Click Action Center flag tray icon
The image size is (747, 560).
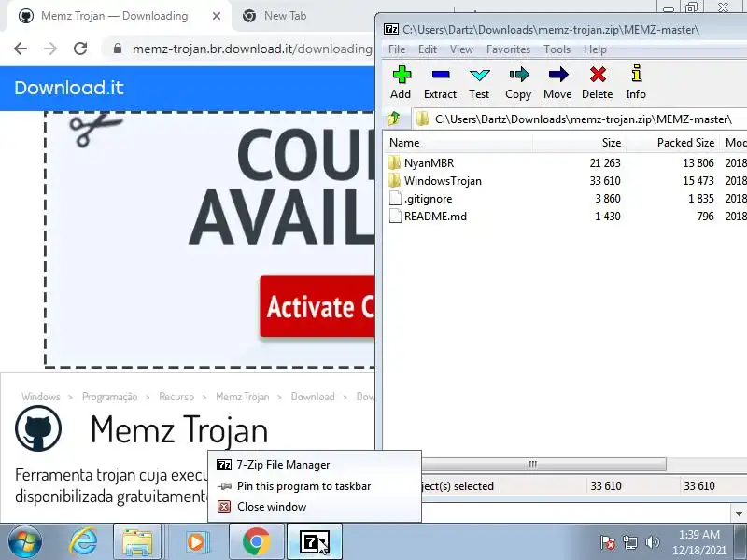608,542
